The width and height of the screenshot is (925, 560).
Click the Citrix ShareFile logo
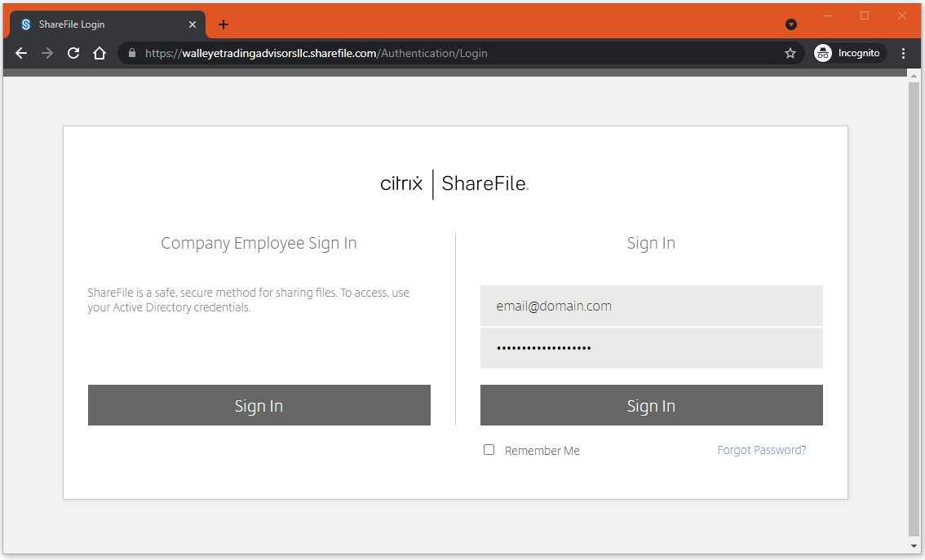tap(454, 184)
